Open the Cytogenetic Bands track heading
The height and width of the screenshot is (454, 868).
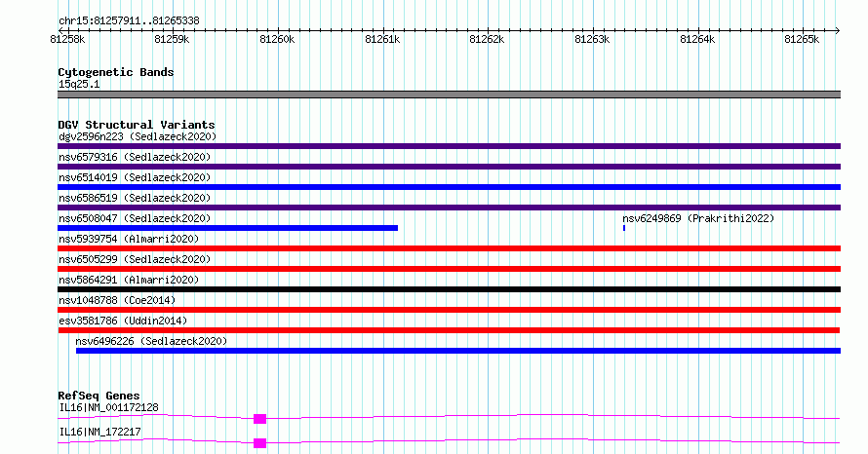pos(116,72)
